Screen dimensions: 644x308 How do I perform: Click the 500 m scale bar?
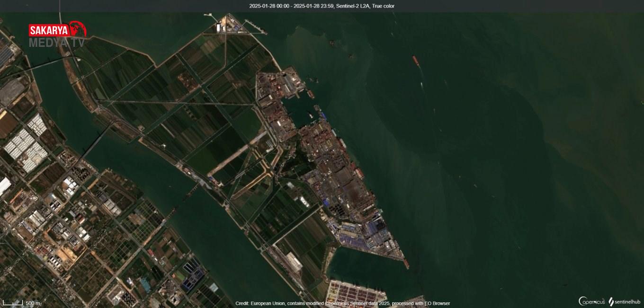13,303
